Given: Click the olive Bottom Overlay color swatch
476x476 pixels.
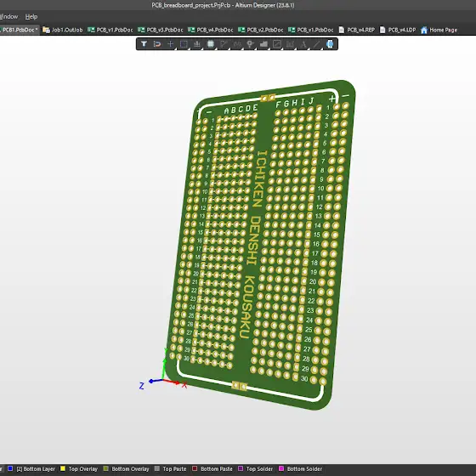Looking at the screenshot, I should [106, 468].
